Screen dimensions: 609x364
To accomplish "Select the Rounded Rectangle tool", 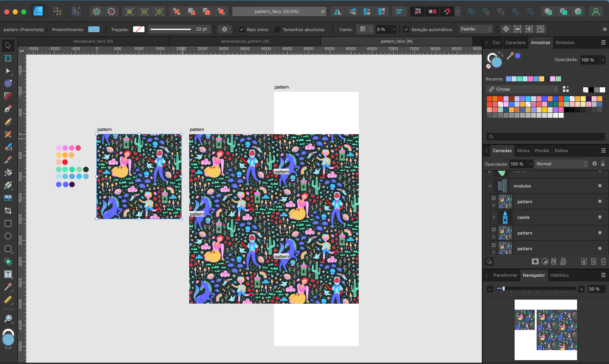I will tap(8, 249).
